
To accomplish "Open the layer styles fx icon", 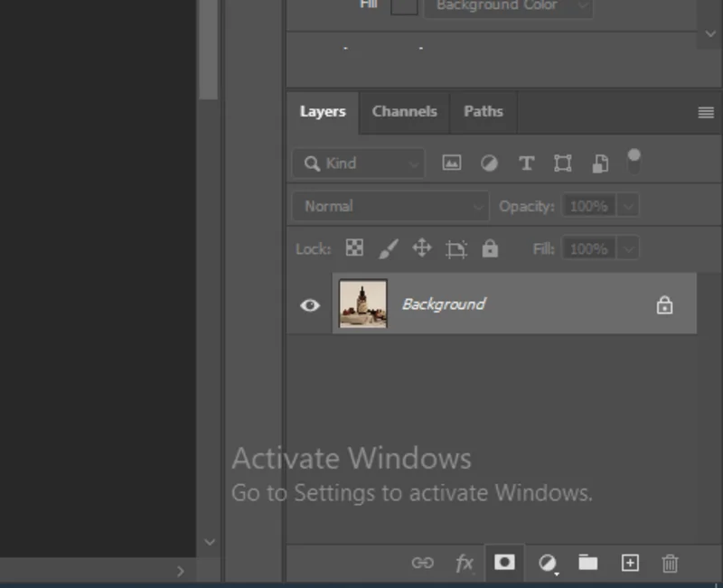I will pyautogui.click(x=465, y=562).
